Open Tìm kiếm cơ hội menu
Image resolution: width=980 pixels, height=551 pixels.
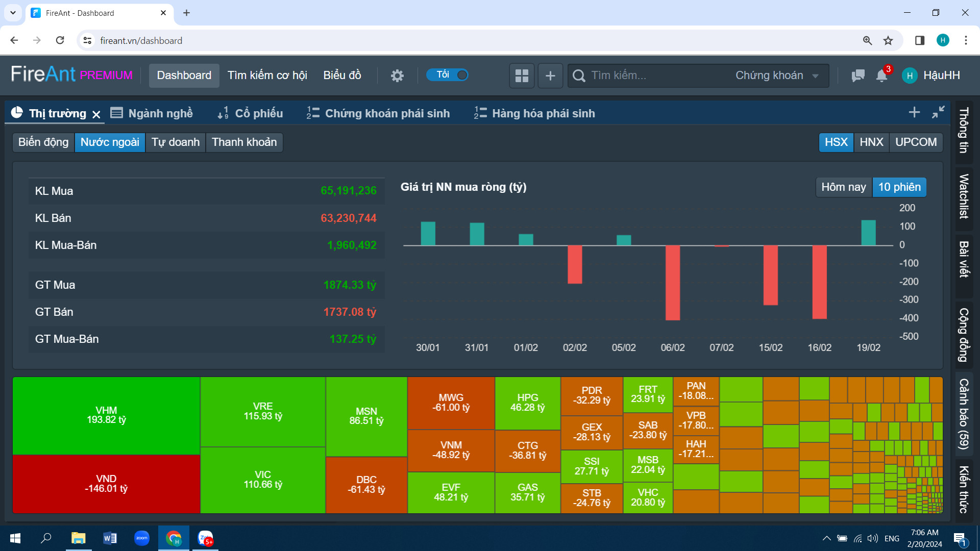click(267, 76)
